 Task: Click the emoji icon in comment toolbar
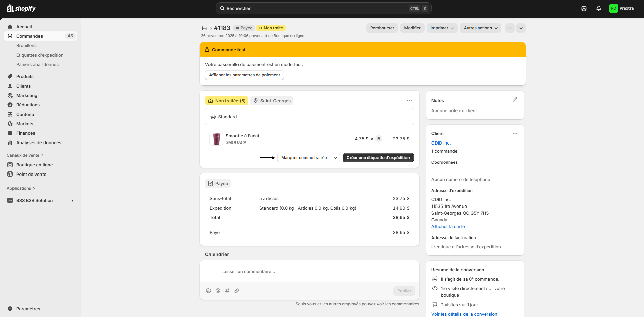pyautogui.click(x=208, y=291)
